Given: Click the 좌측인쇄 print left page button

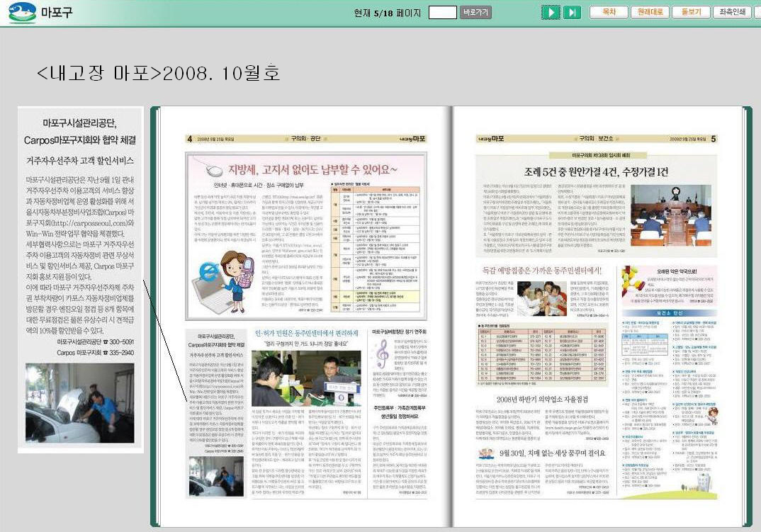Looking at the screenshot, I should click(x=731, y=12).
